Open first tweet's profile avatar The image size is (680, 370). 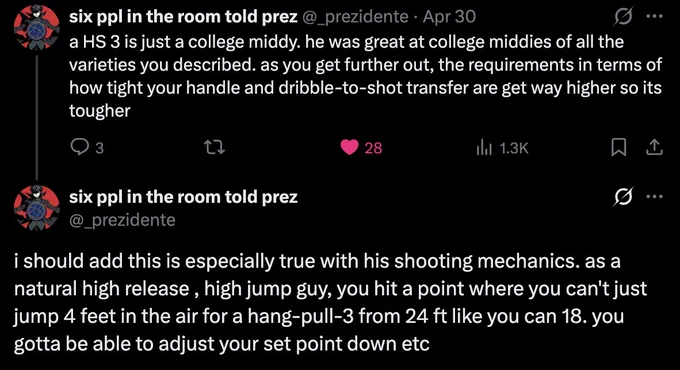[x=37, y=27]
